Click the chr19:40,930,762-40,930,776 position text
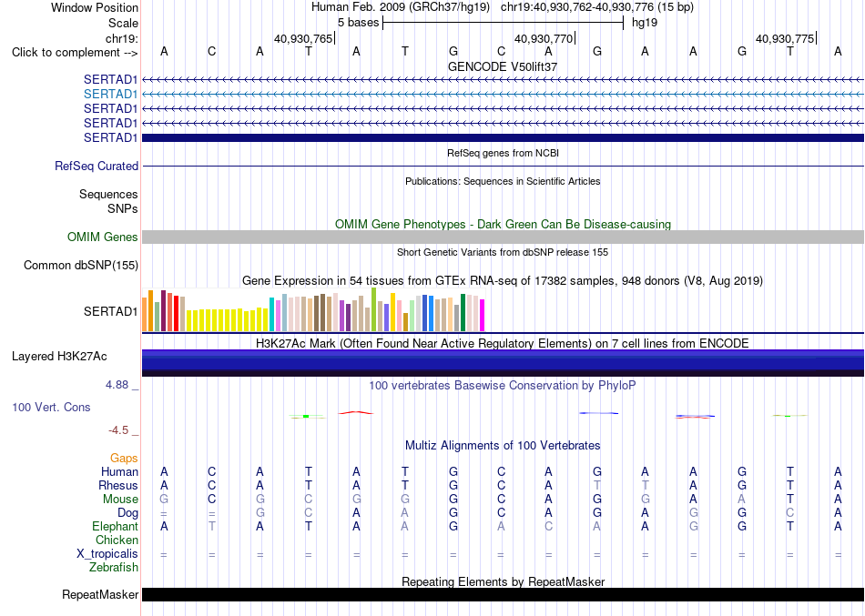The image size is (865, 616). (x=577, y=7)
